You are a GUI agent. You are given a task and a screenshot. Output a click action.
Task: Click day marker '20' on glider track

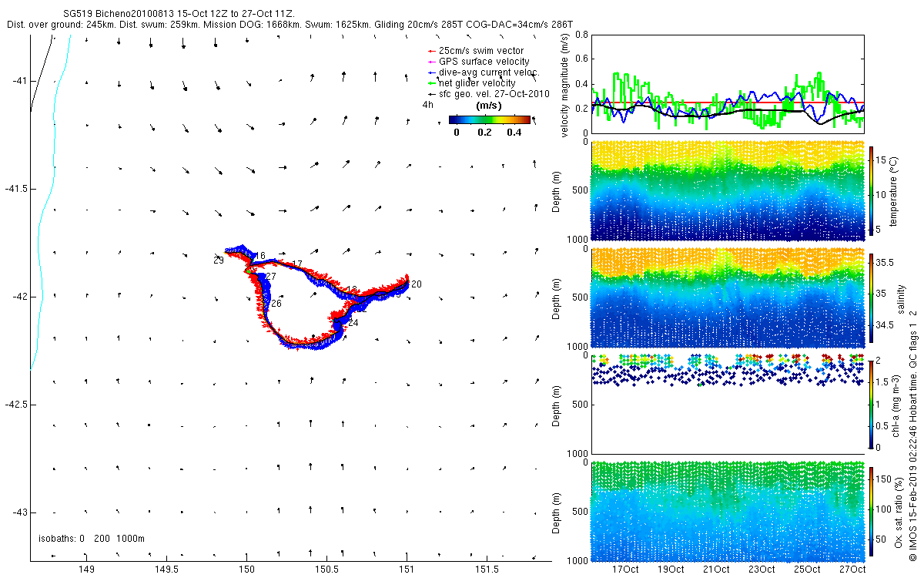click(417, 284)
